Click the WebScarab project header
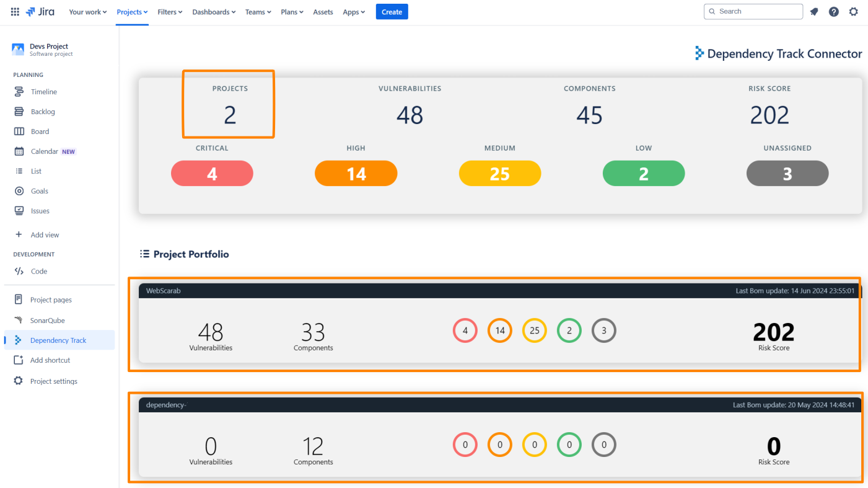The height and width of the screenshot is (488, 868). [x=500, y=291]
